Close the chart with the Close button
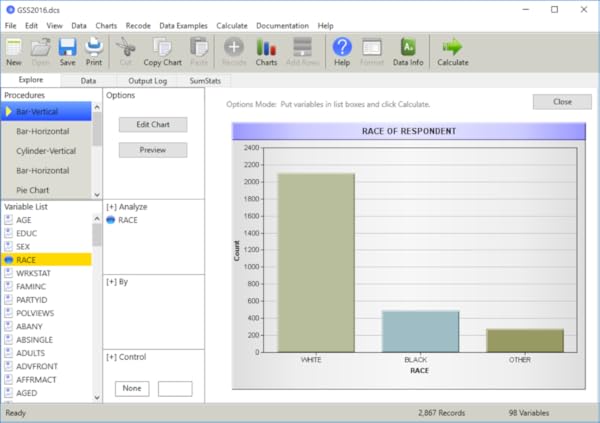This screenshot has width=600, height=423. coord(562,102)
